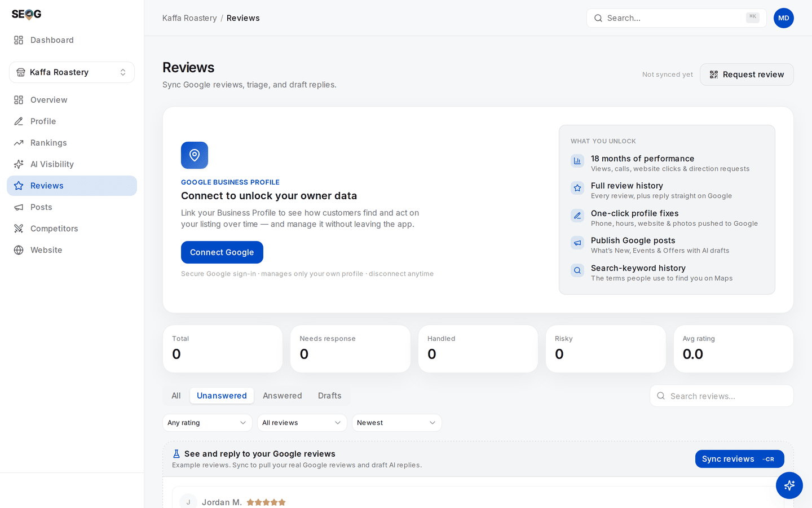Image resolution: width=812 pixels, height=508 pixels.
Task: Click the Publish Google posts megaphone icon
Action: pos(577,243)
